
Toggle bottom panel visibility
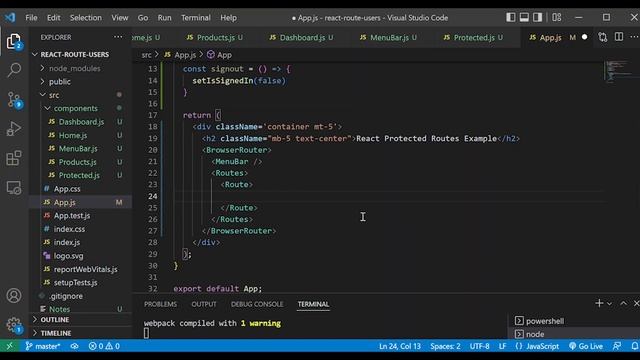(x=524, y=18)
